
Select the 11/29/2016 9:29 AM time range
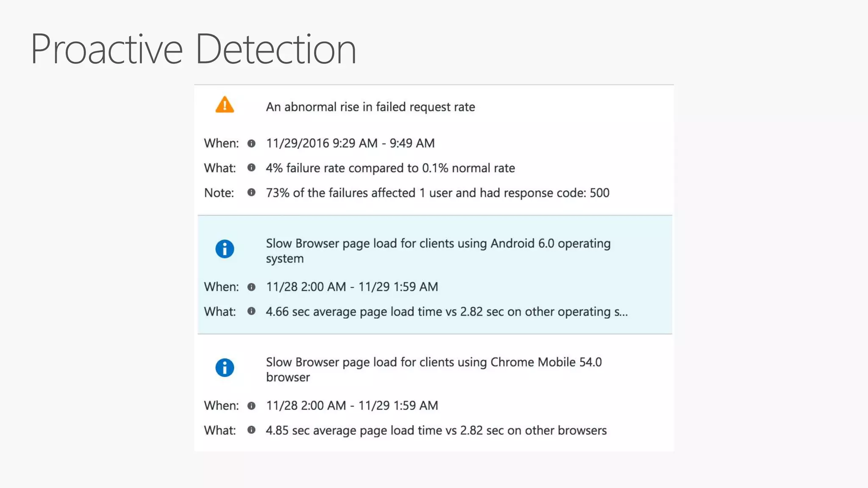coord(350,143)
